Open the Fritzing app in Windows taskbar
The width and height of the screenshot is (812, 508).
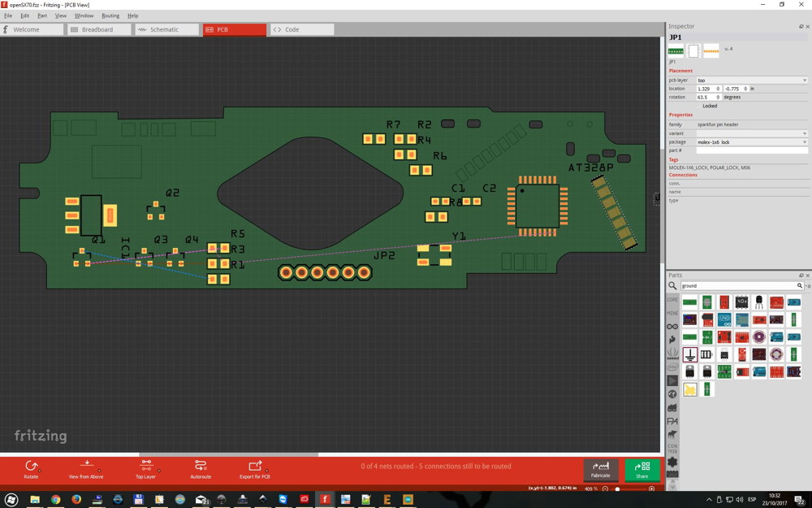325,500
